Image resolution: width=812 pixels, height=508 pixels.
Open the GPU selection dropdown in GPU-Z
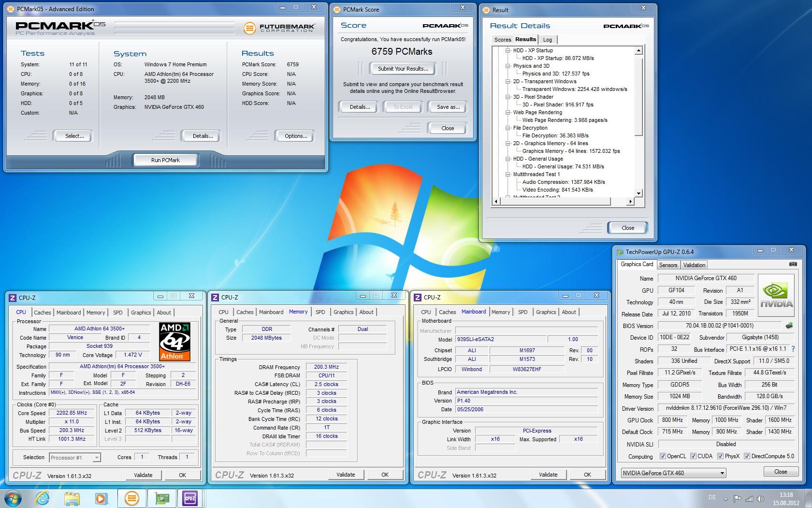674,473
